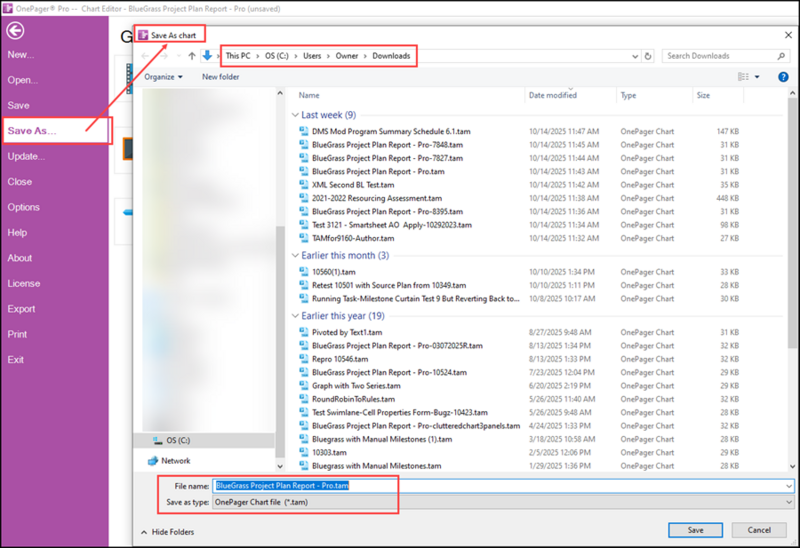Open the File name dropdown arrow
Image resolution: width=800 pixels, height=548 pixels.
coord(789,486)
